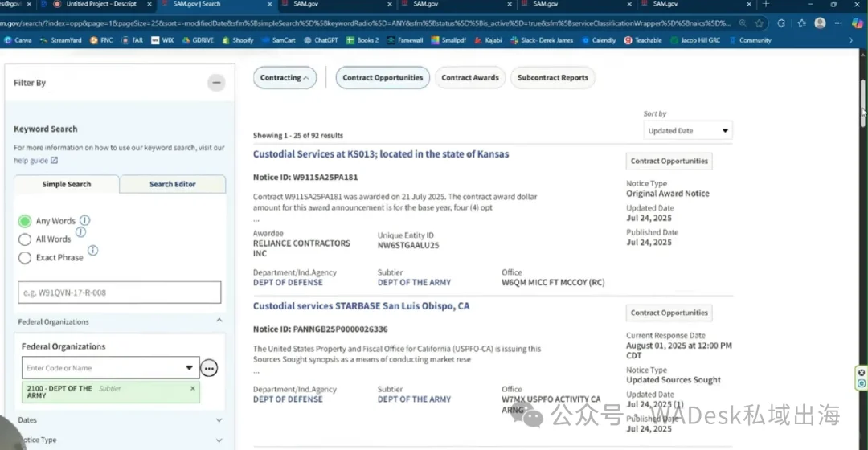Toggle the Contracting domain dropdown

[x=285, y=77]
